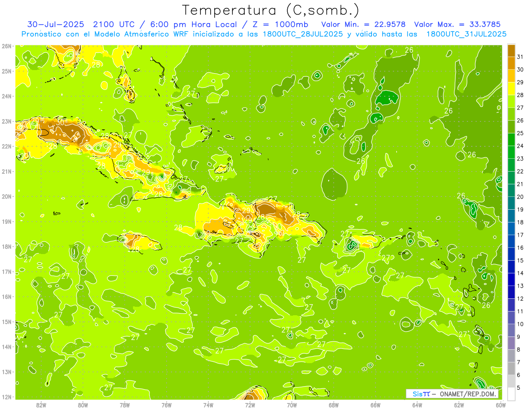Click latitude axis label '12N'
Image resolution: width=532 pixels, height=411 pixels.
click(6, 397)
